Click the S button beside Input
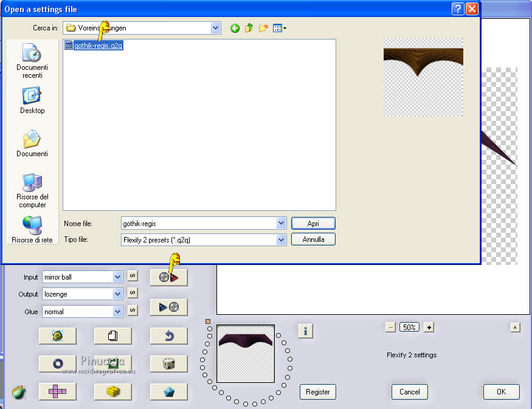Screen dimensions: 532x409 [x=133, y=276]
